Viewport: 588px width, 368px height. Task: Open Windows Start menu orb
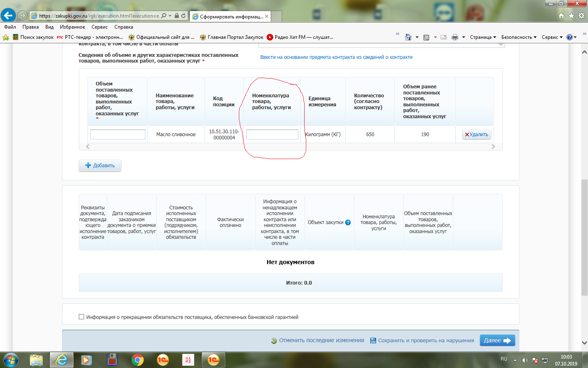tap(11, 360)
